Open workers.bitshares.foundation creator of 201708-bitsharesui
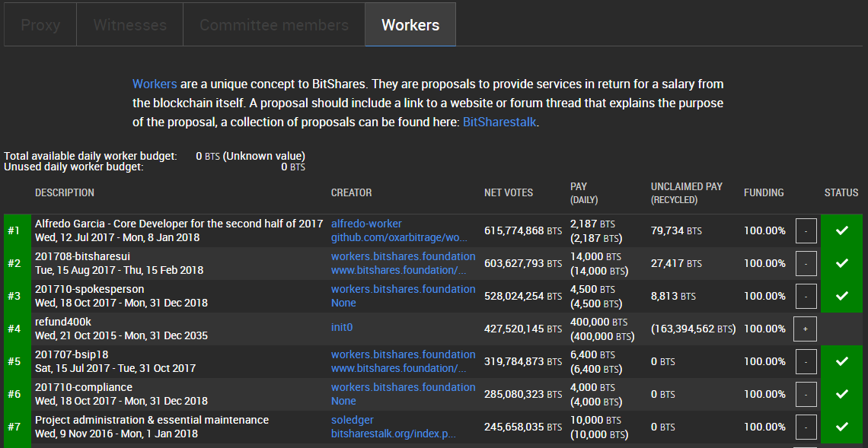This screenshot has width=868, height=448. pos(403,256)
